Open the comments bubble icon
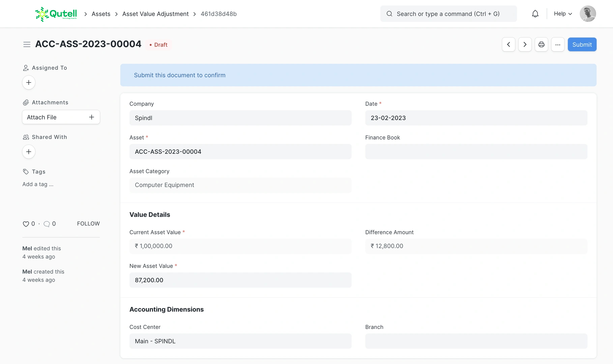Image resolution: width=613 pixels, height=364 pixels. 47,224
